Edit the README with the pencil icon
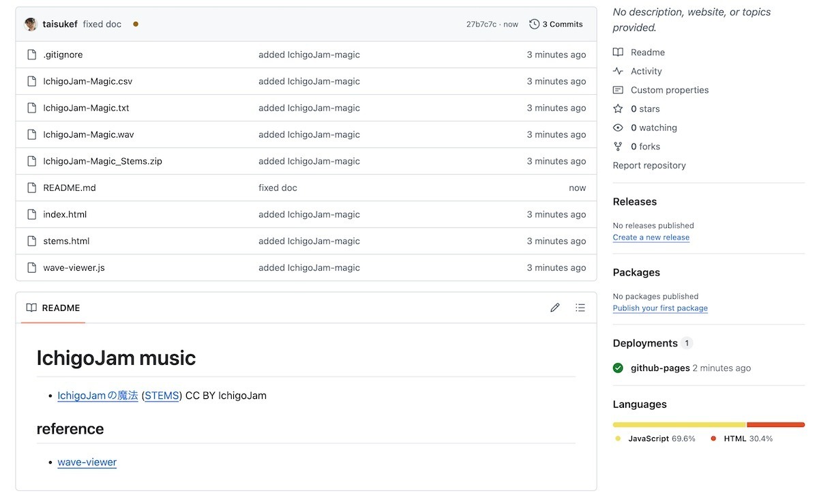This screenshot has width=832, height=504. (555, 308)
